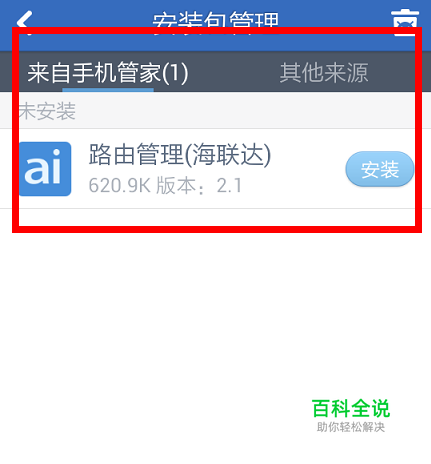Tap the 助你轻松解决 slogan text

coord(351,427)
